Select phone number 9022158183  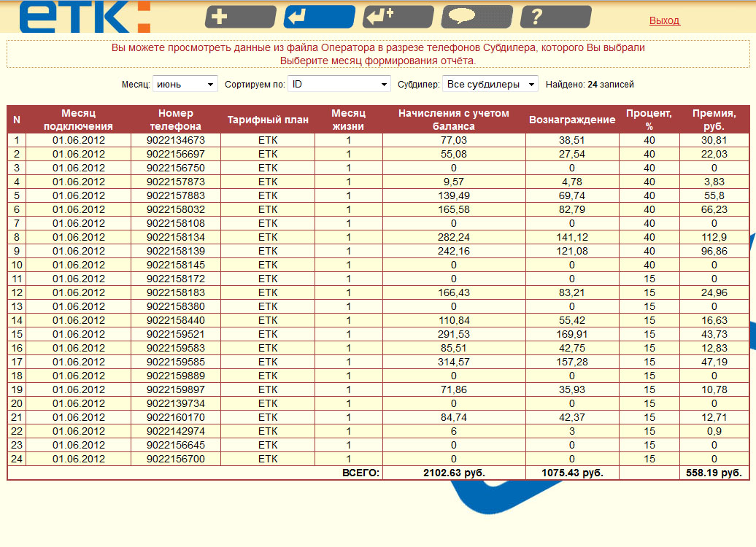tap(175, 292)
